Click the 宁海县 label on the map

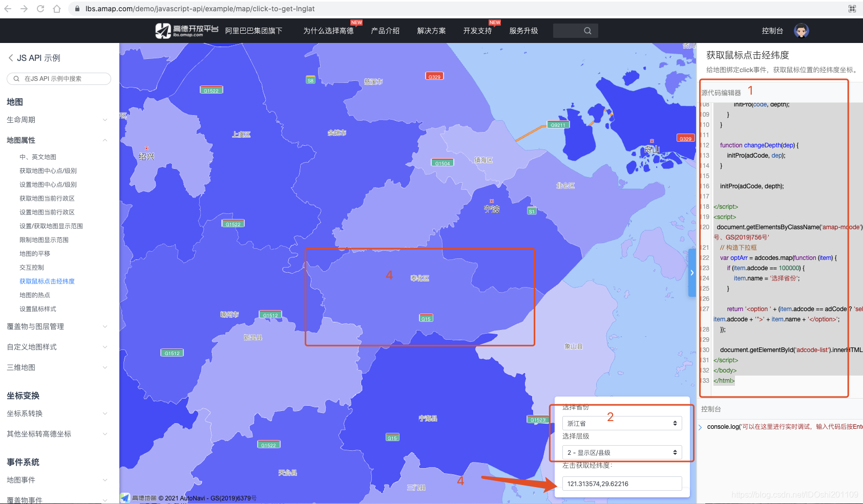click(428, 419)
